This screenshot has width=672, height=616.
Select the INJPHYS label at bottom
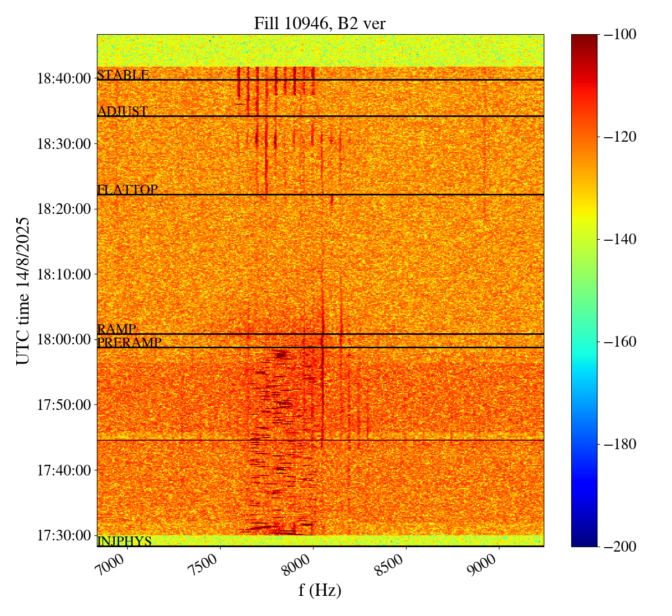tap(124, 542)
